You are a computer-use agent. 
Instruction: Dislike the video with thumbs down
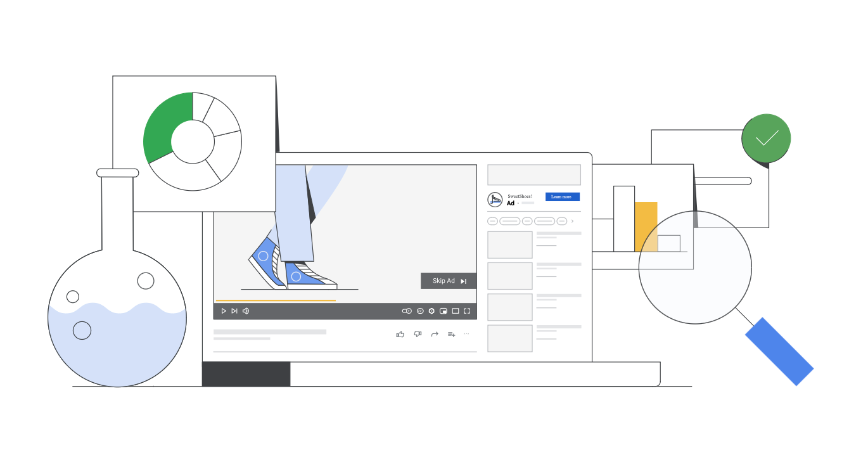[x=418, y=334]
